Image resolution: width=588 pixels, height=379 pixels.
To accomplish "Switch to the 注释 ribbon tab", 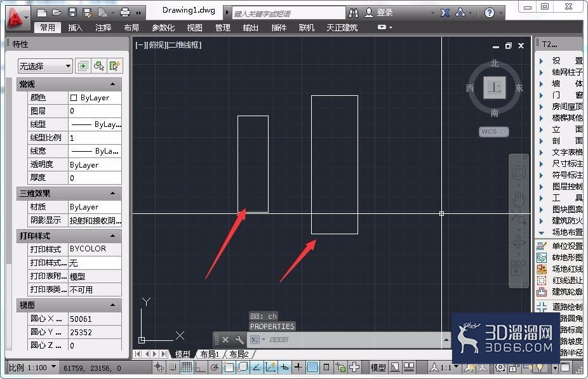I will coord(103,28).
